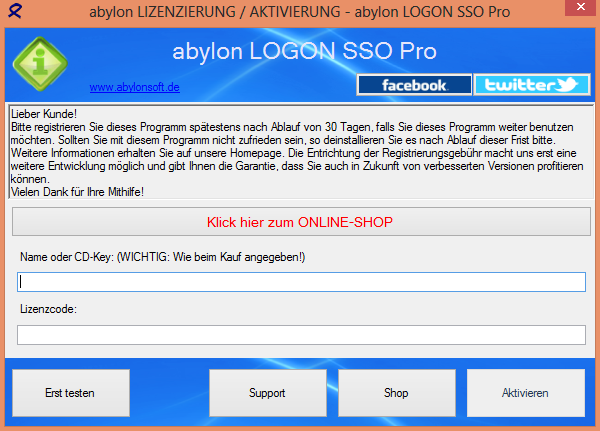The image size is (600, 431).
Task: Click the Support button
Action: pyautogui.click(x=268, y=393)
